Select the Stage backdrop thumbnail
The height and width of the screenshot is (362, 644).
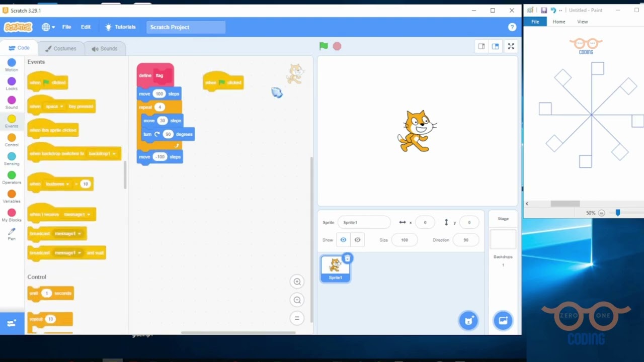click(x=503, y=239)
